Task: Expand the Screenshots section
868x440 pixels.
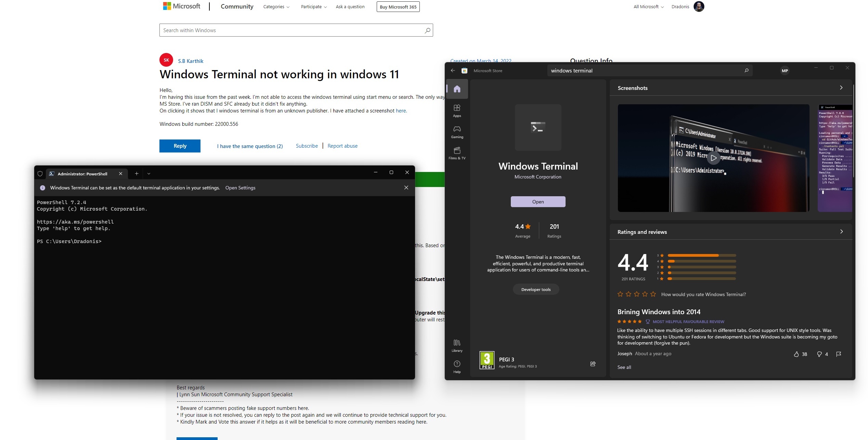Action: pos(841,88)
